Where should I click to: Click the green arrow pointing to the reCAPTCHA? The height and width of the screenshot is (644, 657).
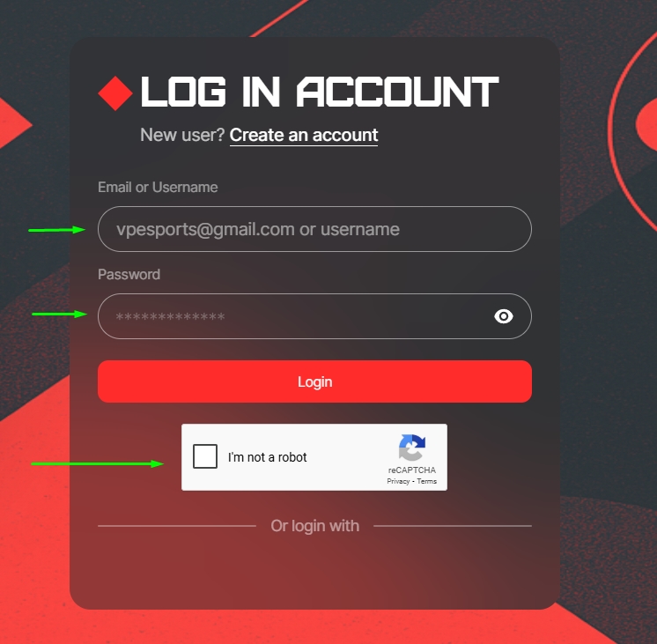[97, 463]
